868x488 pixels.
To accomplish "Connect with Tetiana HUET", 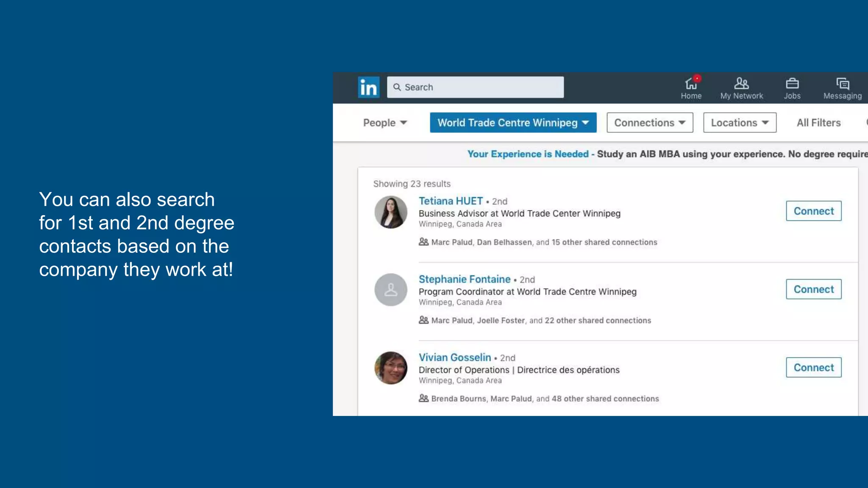I will pos(813,211).
